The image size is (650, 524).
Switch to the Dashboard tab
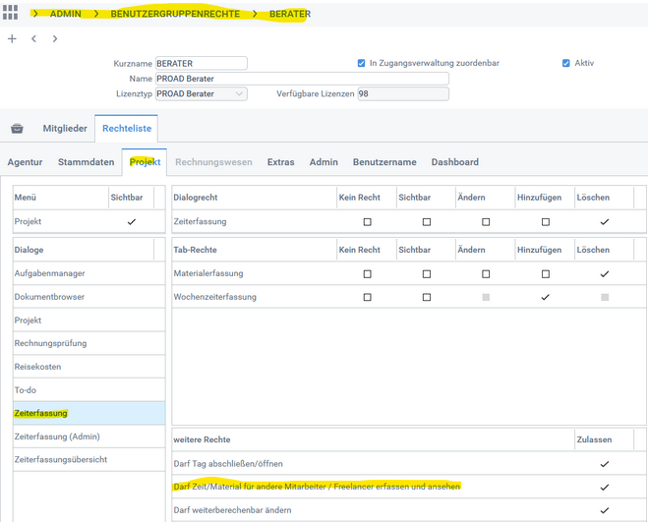[454, 162]
